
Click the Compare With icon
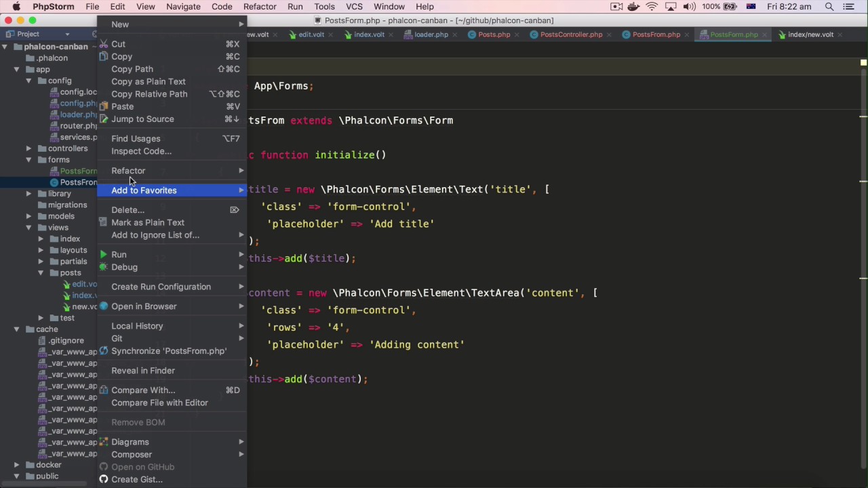click(x=104, y=390)
